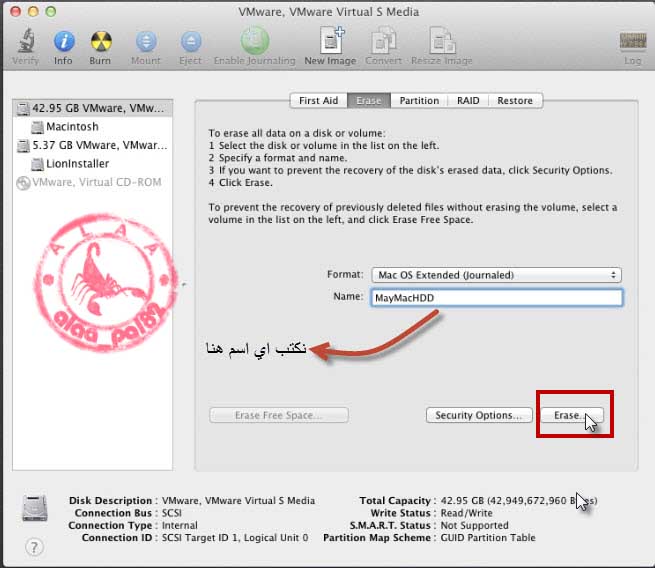This screenshot has width=655, height=568.
Task: Open the Format dropdown
Action: pos(496,275)
